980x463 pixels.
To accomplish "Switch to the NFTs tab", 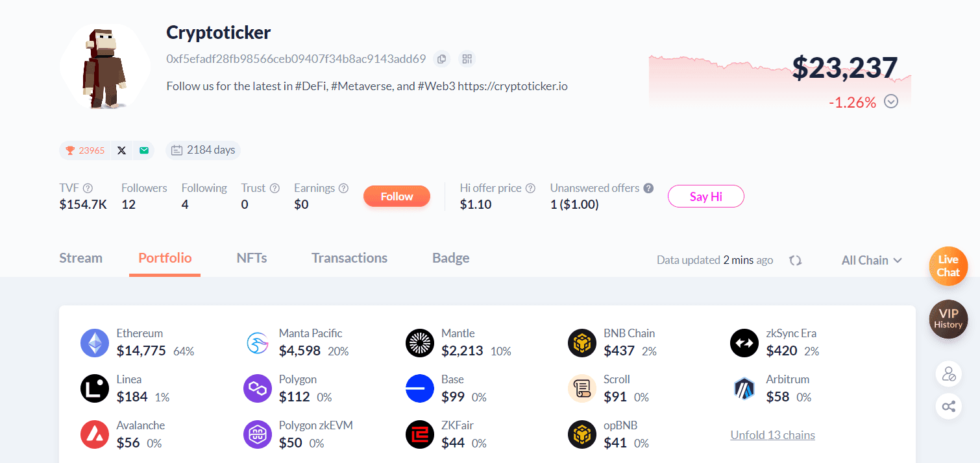I will click(x=252, y=258).
